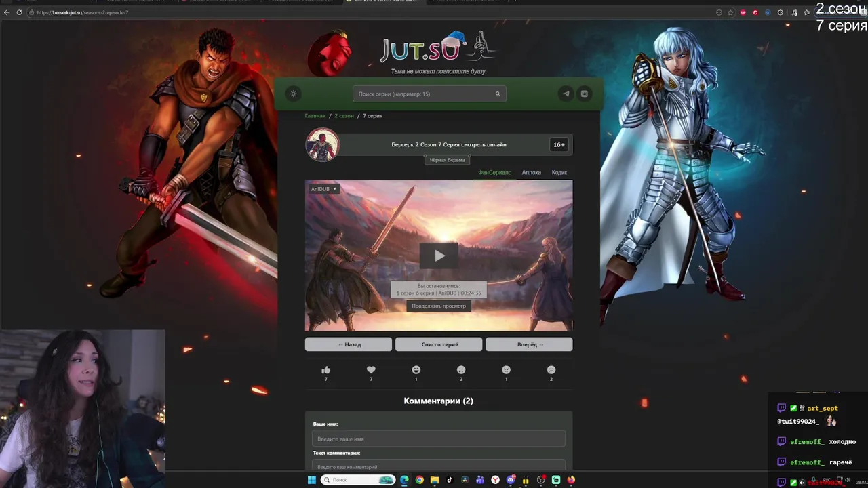Open Yandex Browser from taskbar
Screen dimensions: 868x488
[x=495, y=480]
